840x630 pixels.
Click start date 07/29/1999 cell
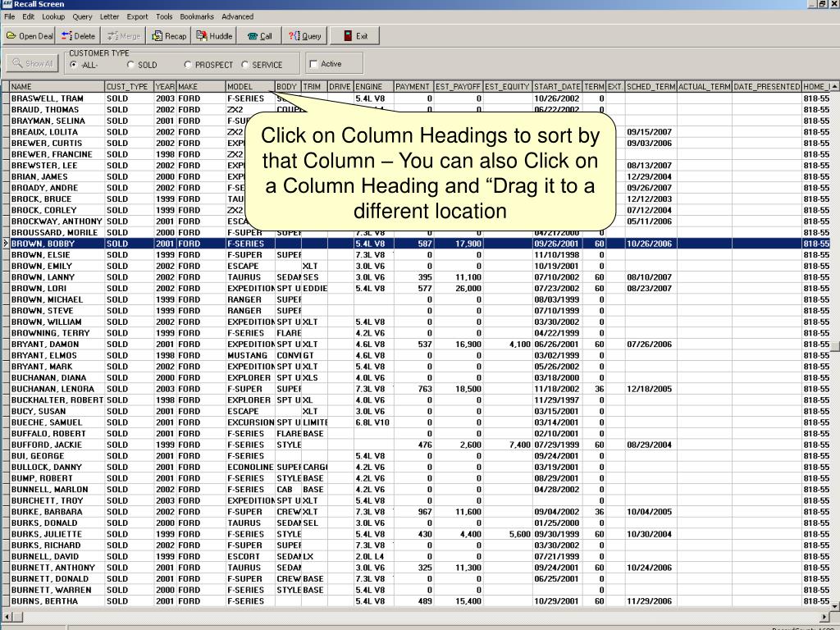point(557,445)
